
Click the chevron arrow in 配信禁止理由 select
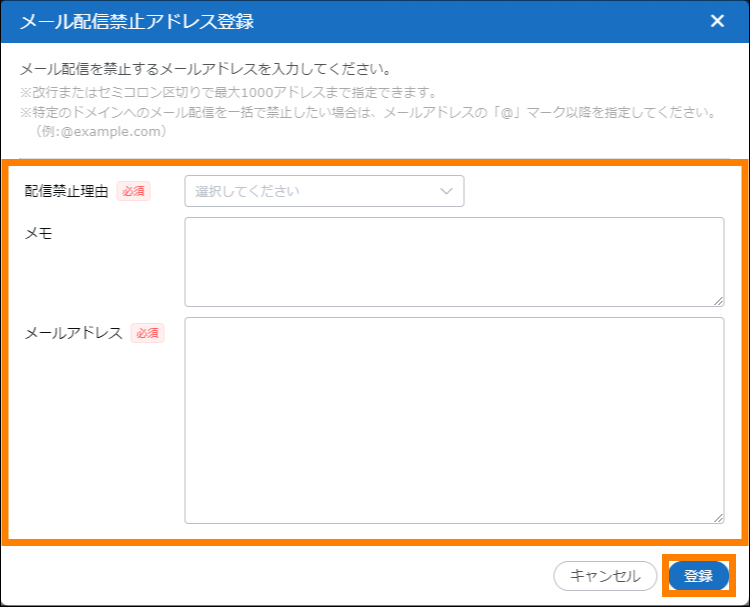click(x=446, y=191)
